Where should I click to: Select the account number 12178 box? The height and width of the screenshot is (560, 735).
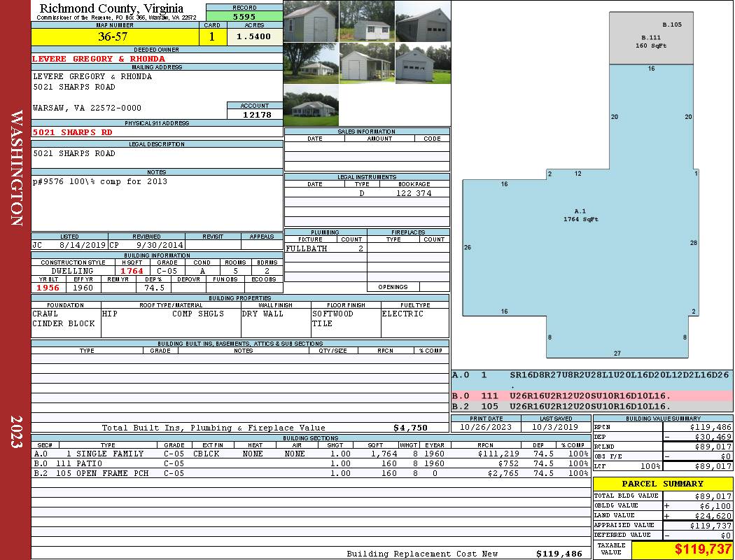pos(255,114)
